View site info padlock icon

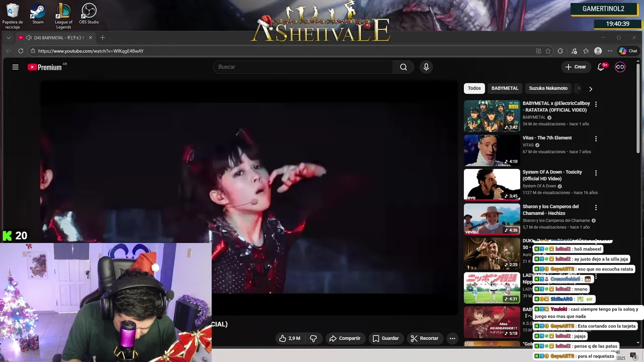33,51
